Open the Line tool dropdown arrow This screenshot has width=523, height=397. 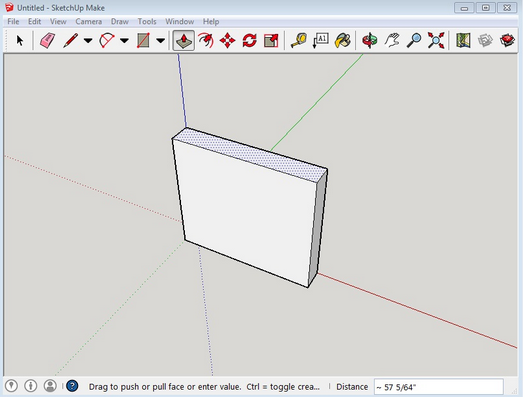pyautogui.click(x=88, y=41)
